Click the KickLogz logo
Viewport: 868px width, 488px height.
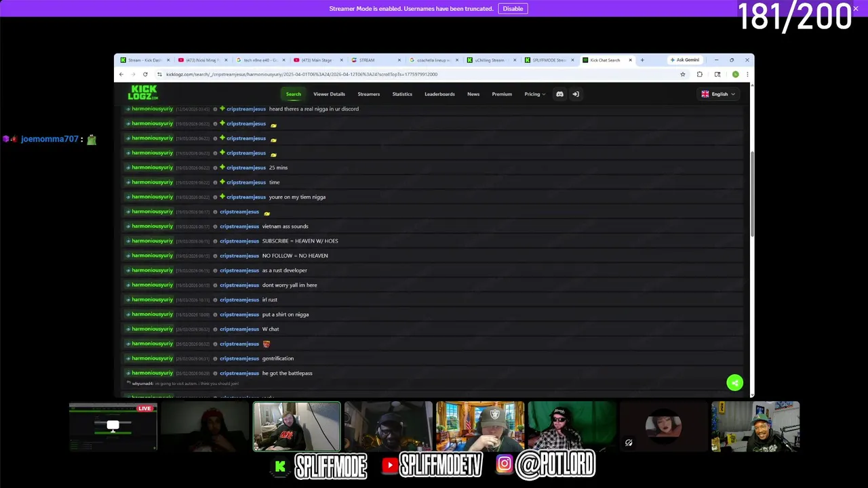143,92
